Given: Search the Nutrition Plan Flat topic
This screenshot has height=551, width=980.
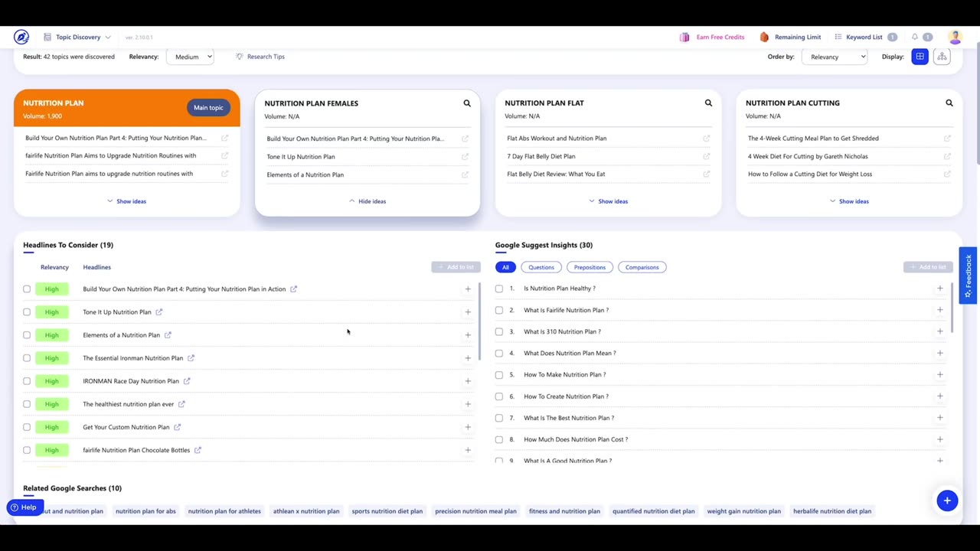Looking at the screenshot, I should (x=708, y=103).
